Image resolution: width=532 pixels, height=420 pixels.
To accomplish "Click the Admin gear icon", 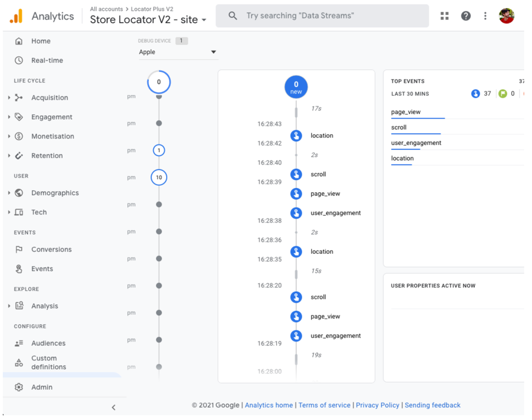I will [x=19, y=387].
